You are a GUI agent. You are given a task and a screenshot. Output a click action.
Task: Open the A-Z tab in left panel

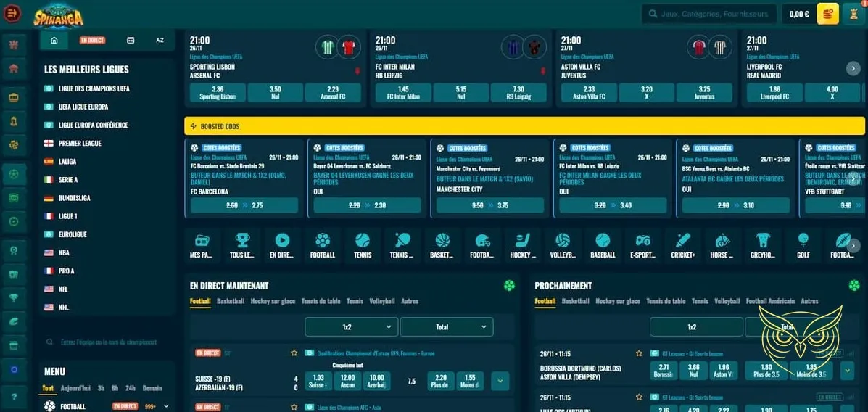(x=160, y=41)
